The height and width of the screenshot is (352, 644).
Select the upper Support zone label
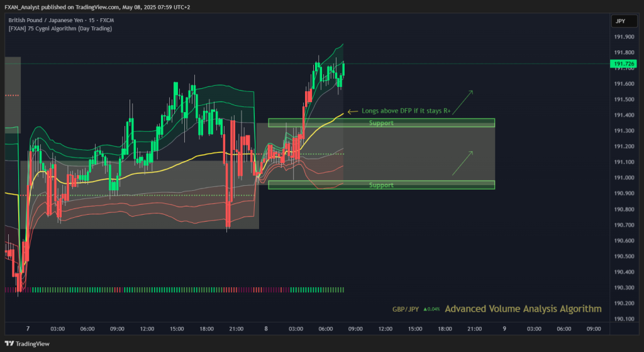click(x=381, y=123)
